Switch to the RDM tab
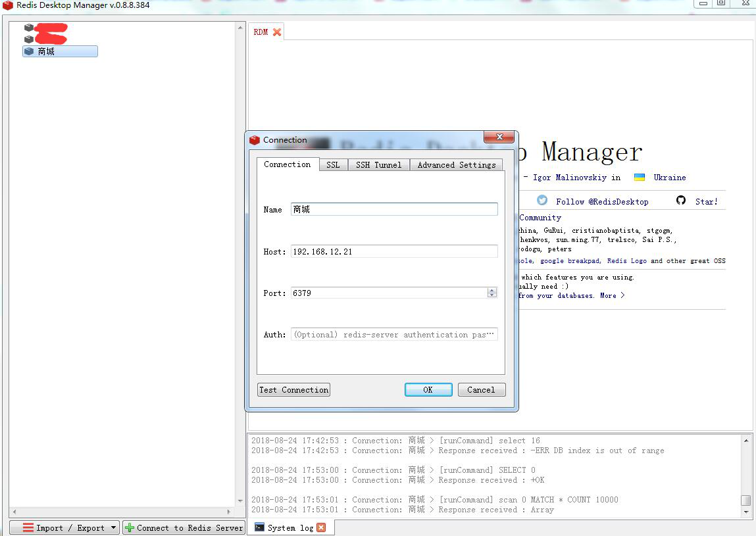This screenshot has height=536, width=756. coord(261,32)
